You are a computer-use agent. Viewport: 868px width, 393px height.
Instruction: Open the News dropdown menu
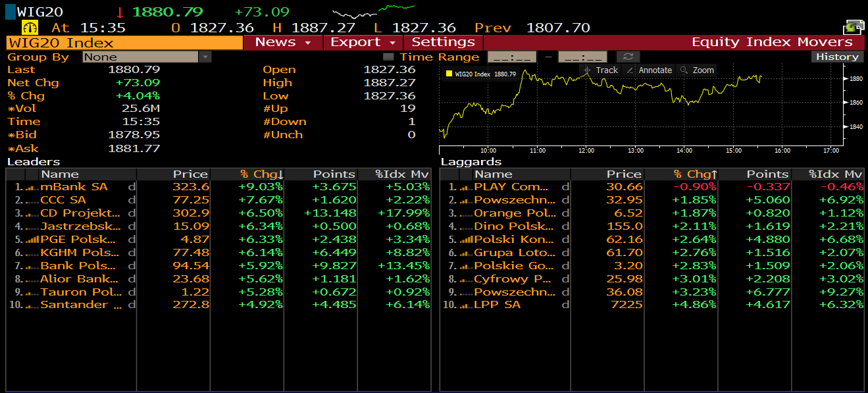(x=283, y=42)
